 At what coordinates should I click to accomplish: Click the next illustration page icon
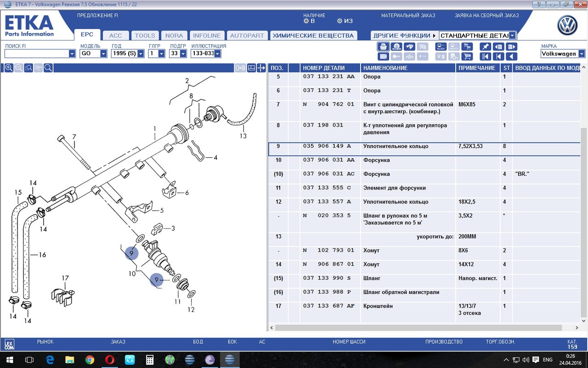511,46
